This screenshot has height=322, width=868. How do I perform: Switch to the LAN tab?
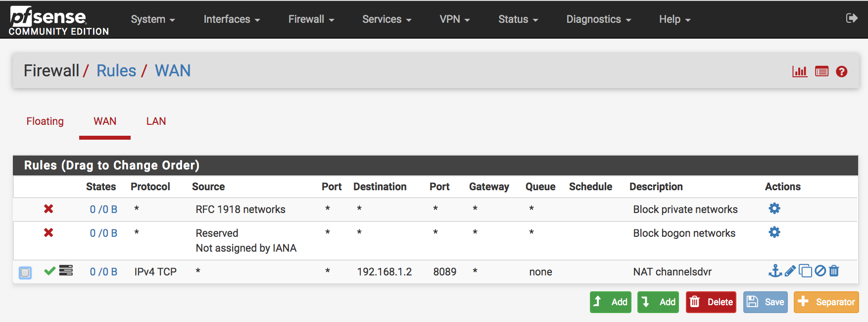point(156,121)
